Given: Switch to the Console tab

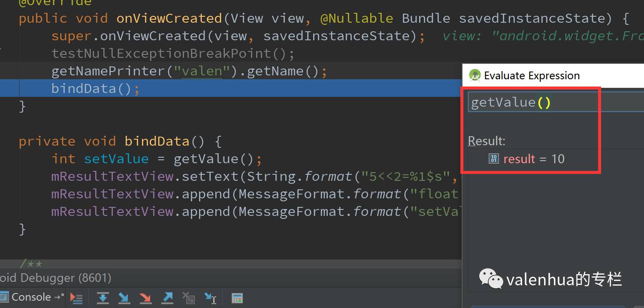Looking at the screenshot, I should click(x=31, y=297).
